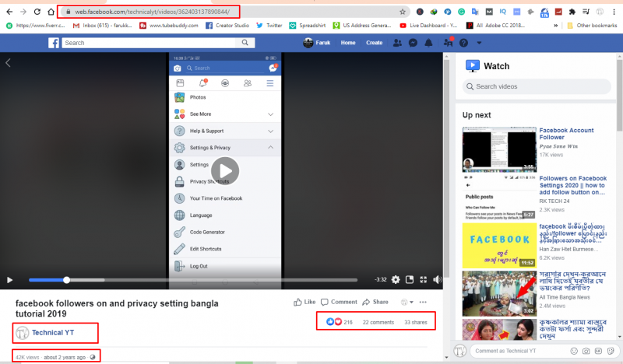Open the group notifications icon with red dot
The image size is (623, 364).
click(x=448, y=42)
